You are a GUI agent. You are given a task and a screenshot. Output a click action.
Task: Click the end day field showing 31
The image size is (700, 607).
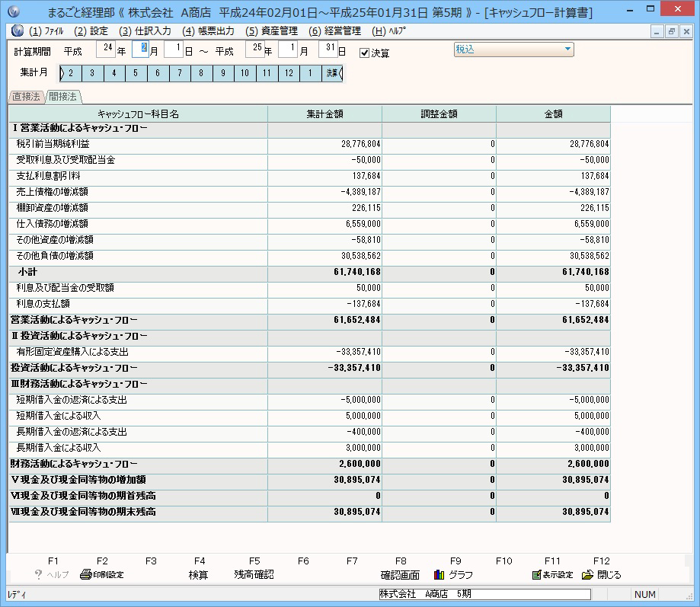[328, 49]
